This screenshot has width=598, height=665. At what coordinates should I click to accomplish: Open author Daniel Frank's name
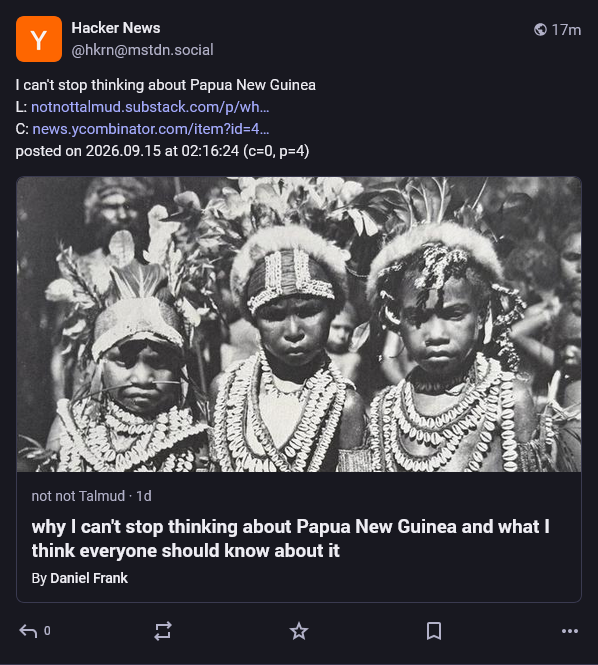pyautogui.click(x=89, y=578)
